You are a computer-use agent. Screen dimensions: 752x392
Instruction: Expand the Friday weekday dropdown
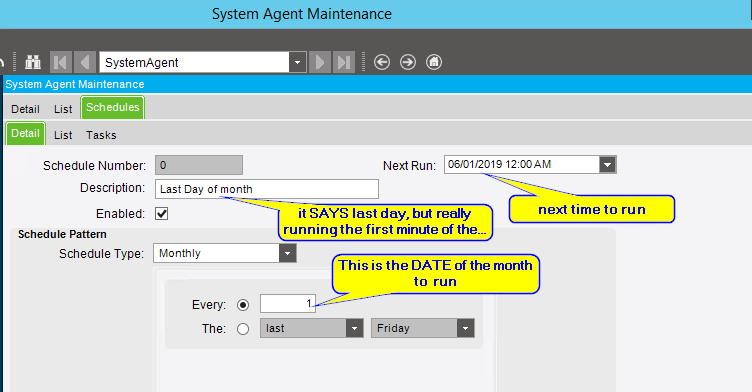pyautogui.click(x=465, y=328)
